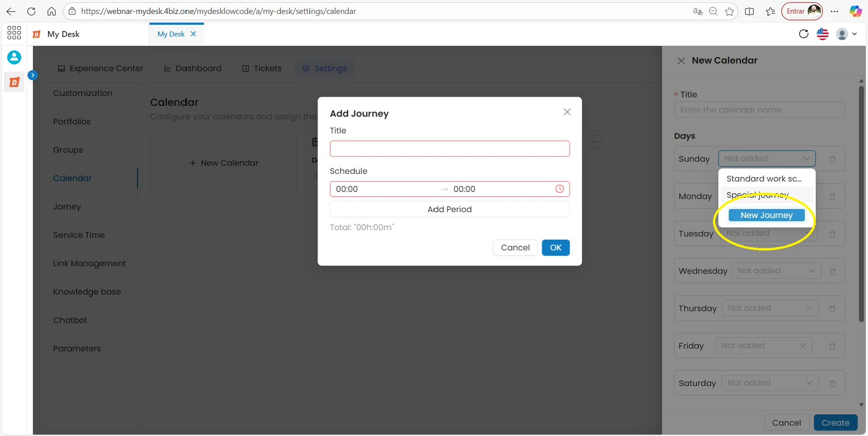
Task: Click the browser home button
Action: click(x=52, y=11)
